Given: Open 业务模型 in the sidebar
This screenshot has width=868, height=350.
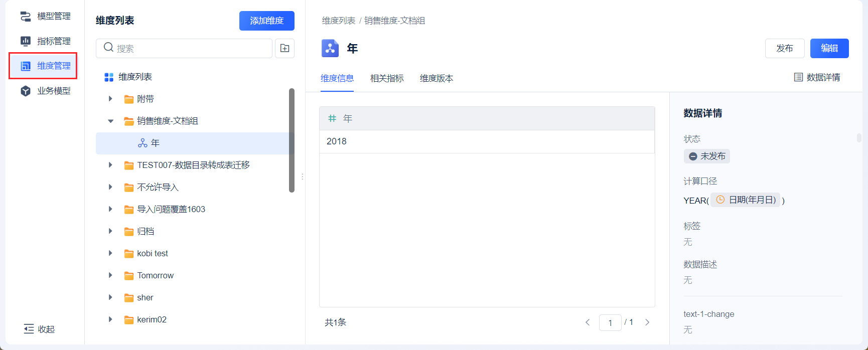Looking at the screenshot, I should pyautogui.click(x=45, y=91).
